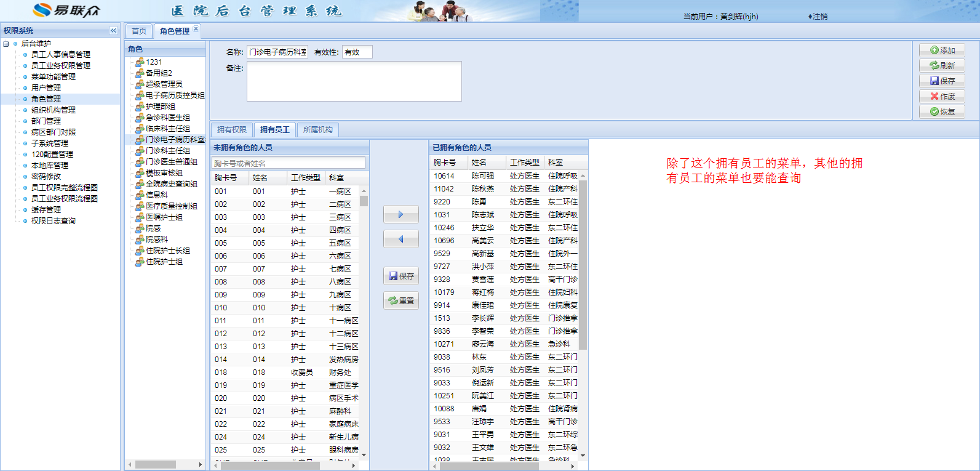Click the 医疗质量控制组 role icon
This screenshot has height=471, width=980.
(140, 206)
